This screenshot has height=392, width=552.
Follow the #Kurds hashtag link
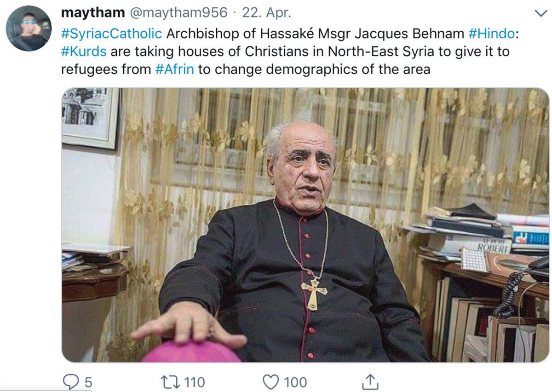pos(84,51)
